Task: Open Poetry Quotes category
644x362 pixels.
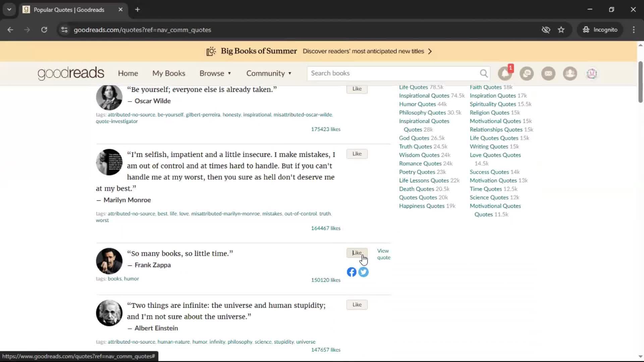Action: (x=417, y=172)
